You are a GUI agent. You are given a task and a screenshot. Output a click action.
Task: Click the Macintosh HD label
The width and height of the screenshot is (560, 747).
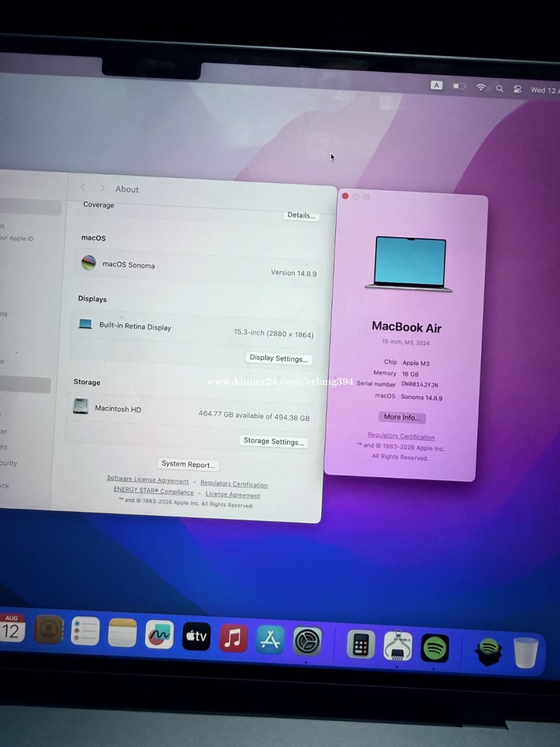coord(118,409)
